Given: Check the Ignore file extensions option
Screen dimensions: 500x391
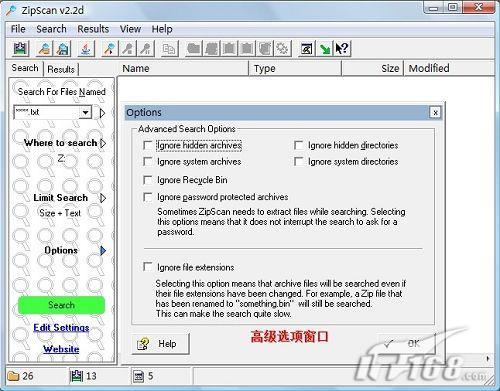Looking at the screenshot, I should click(147, 267).
